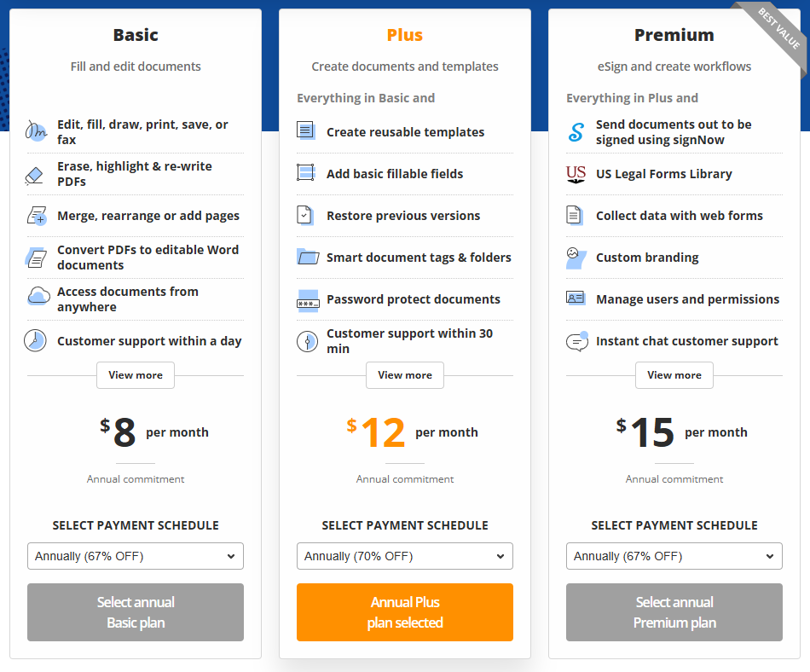This screenshot has height=672, width=810.
Task: Click the smart document tags folder icon
Action: [x=307, y=258]
